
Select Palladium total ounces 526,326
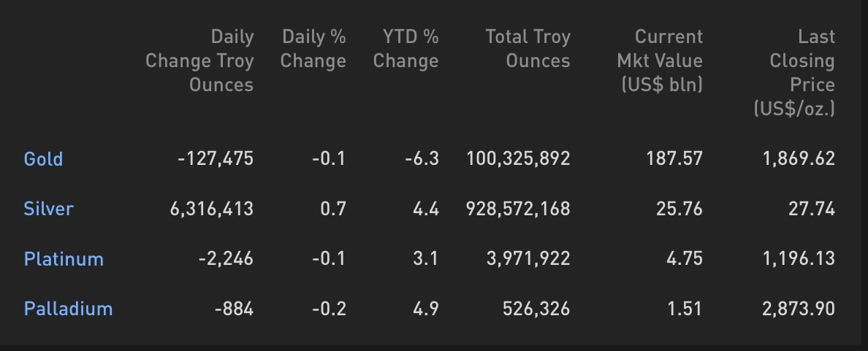click(x=536, y=309)
